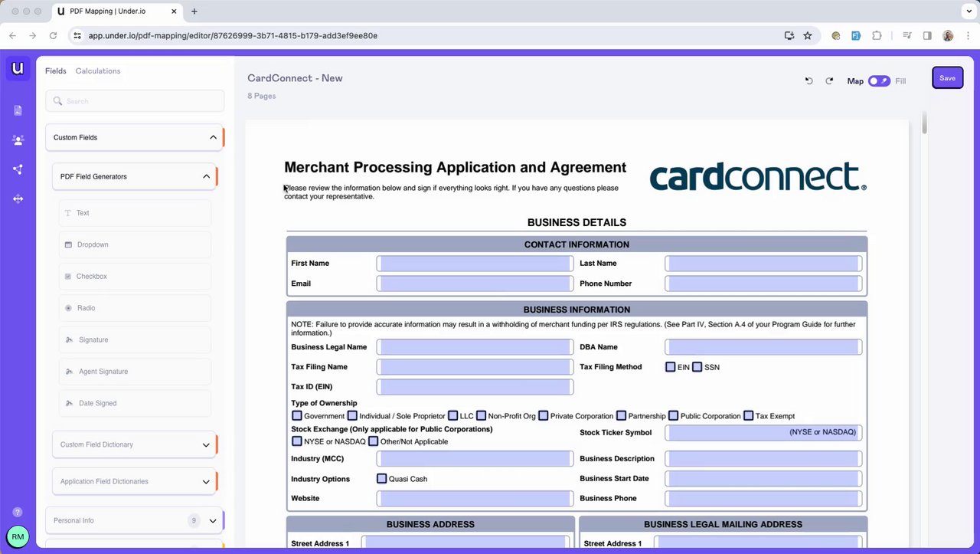
Task: Open the RM user avatar
Action: 18,537
